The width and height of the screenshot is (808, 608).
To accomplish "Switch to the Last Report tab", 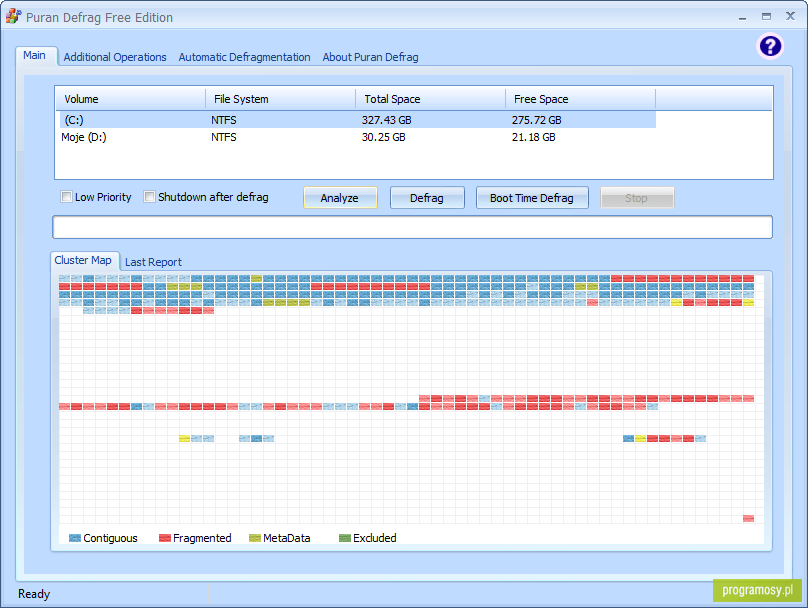I will pyautogui.click(x=154, y=262).
